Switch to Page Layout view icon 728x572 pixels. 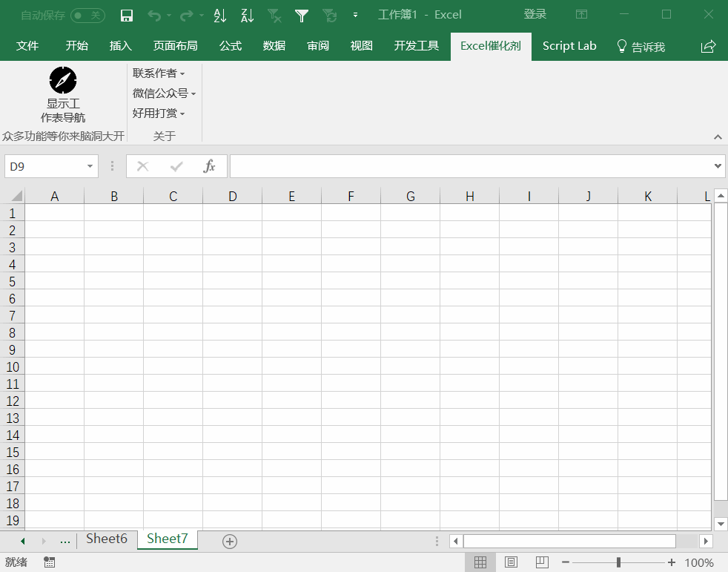point(511,562)
